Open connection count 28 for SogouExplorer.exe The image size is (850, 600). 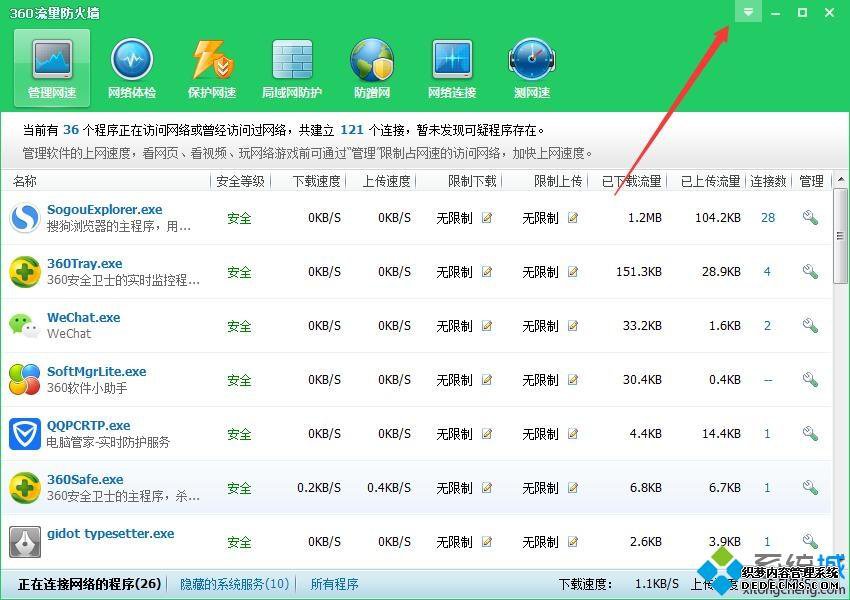(x=768, y=218)
